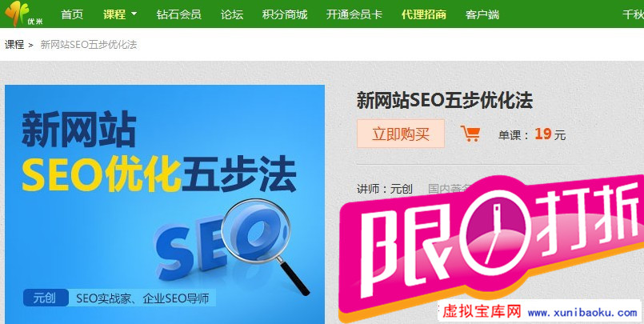This screenshot has width=644, height=324.
Task: Click the 讲师：元创 instructor name
Action: (385, 189)
